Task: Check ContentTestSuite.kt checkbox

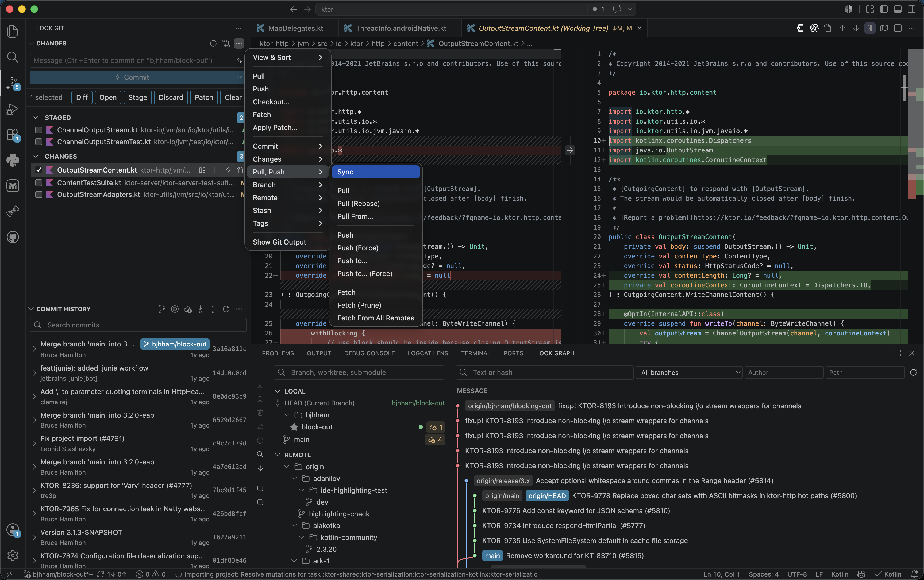Action: coord(39,183)
